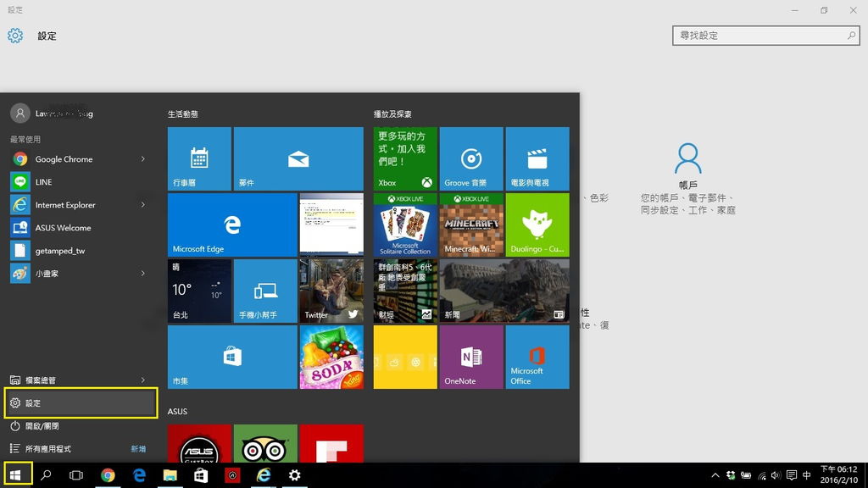This screenshot has height=488, width=868.
Task: Open the Wi-Fi network tray icon
Action: (x=762, y=475)
